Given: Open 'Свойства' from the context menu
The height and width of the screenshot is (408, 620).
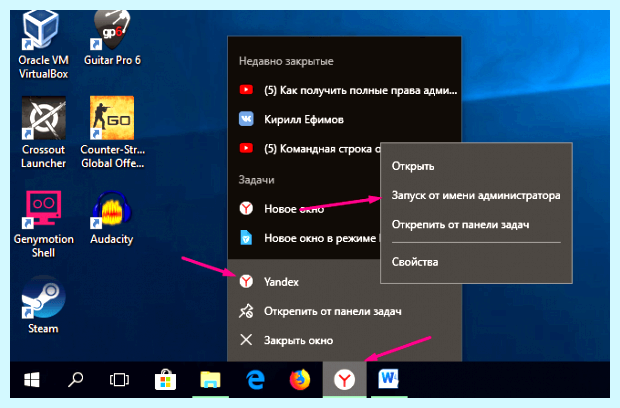Looking at the screenshot, I should (476, 262).
